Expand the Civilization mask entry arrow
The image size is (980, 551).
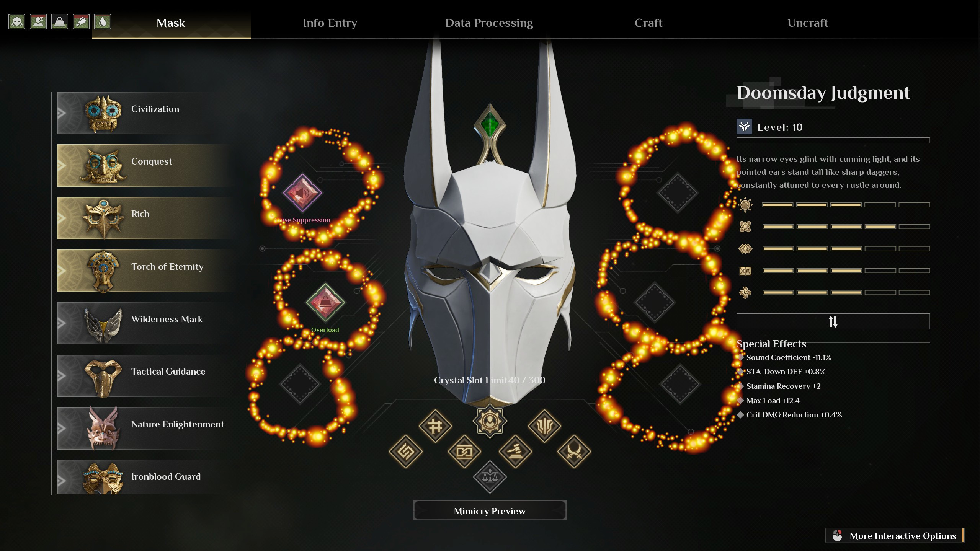click(61, 113)
